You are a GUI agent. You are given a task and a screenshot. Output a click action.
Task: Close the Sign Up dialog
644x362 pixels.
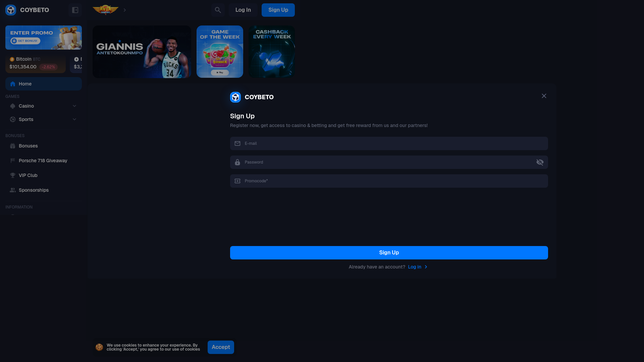click(544, 96)
